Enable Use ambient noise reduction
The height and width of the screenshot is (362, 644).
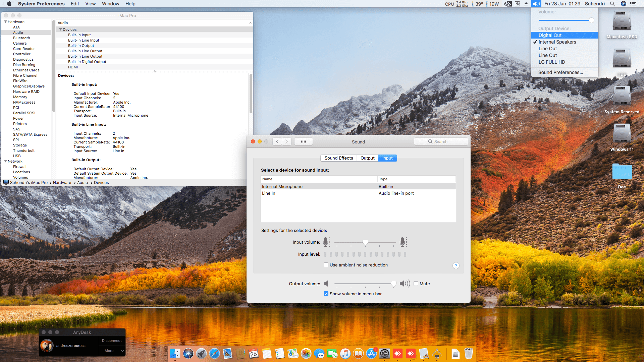tap(326, 265)
